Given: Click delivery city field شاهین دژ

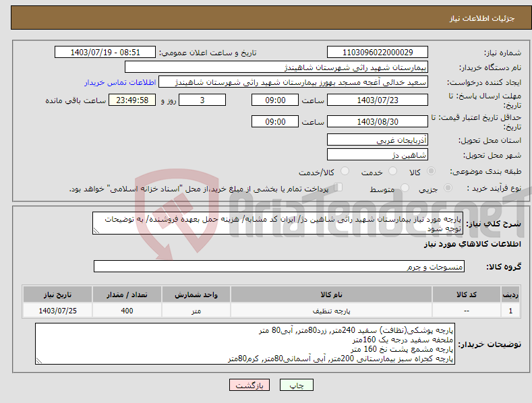Looking at the screenshot, I should click(x=378, y=155).
